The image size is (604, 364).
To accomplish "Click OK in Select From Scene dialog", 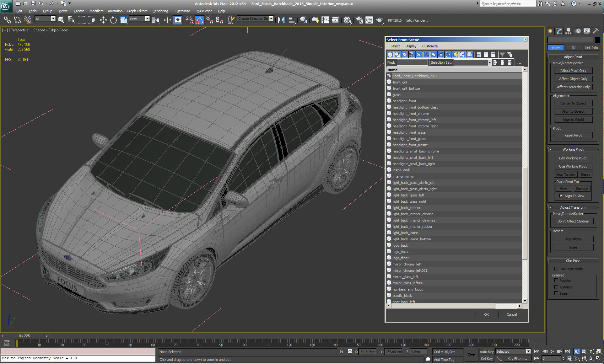I will click(486, 314).
